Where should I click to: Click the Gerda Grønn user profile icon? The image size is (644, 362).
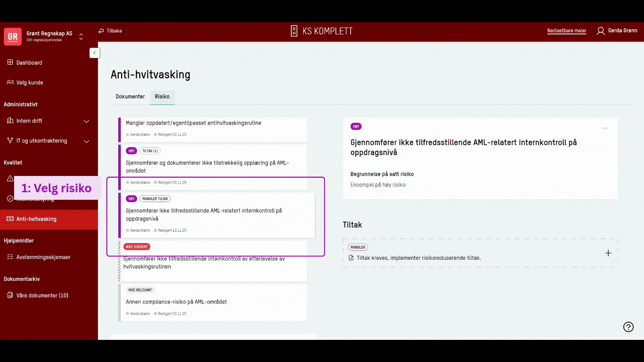600,31
